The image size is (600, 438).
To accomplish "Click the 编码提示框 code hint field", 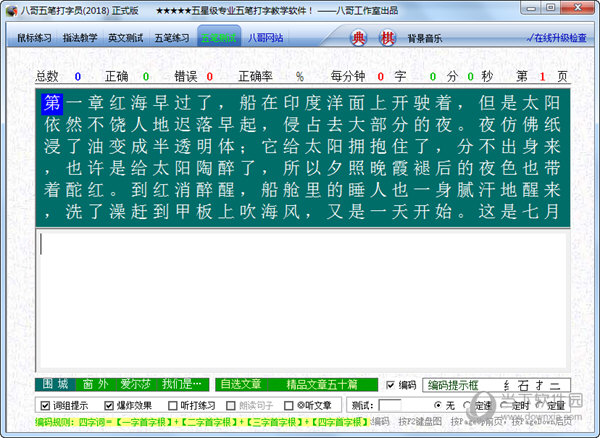I will (x=496, y=385).
